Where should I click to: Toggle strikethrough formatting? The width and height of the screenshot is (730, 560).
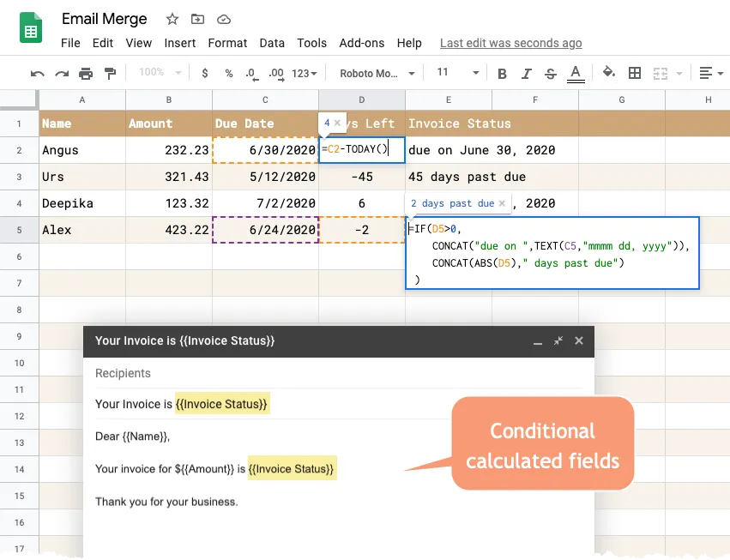coord(549,73)
